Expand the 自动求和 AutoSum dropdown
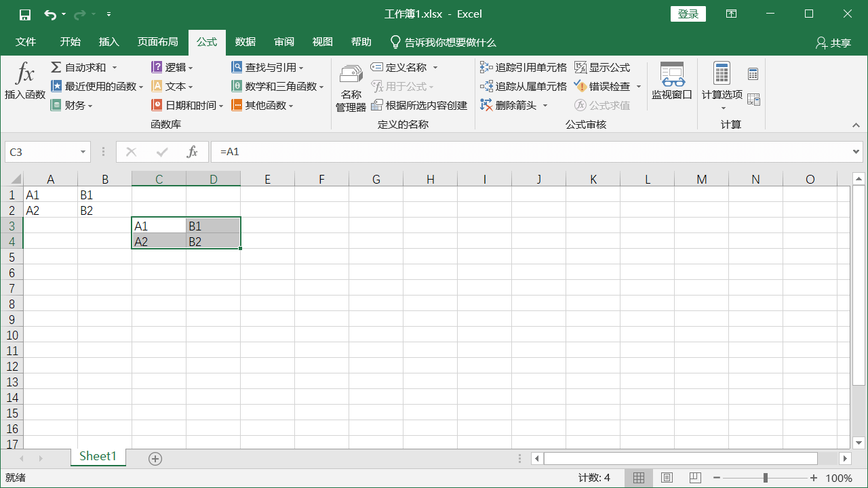Viewport: 868px width, 488px height. coord(114,68)
